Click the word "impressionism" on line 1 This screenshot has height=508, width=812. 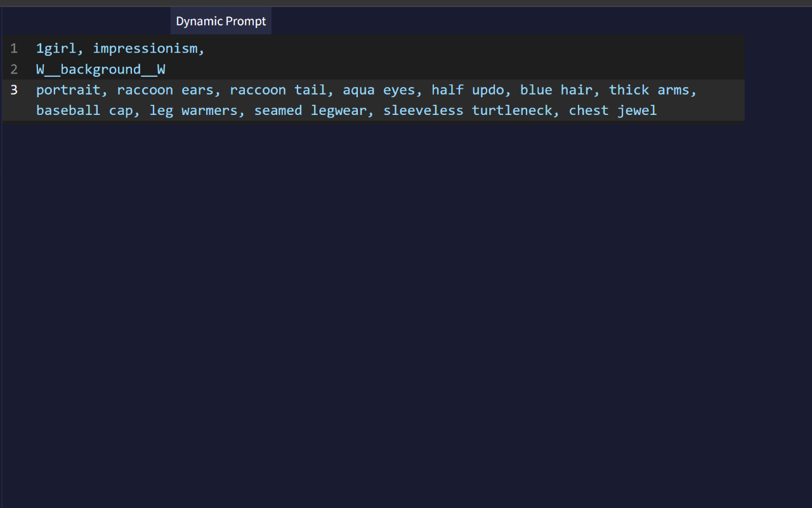click(x=145, y=48)
